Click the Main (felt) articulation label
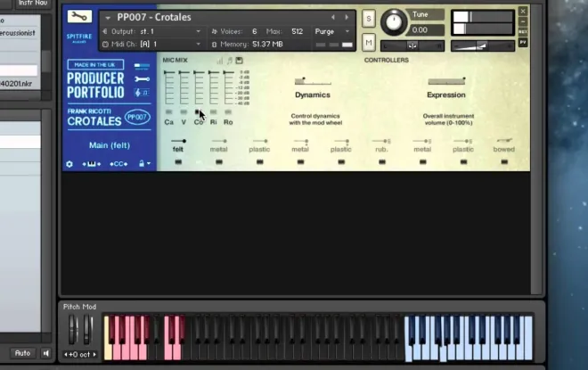The height and width of the screenshot is (370, 588). click(x=110, y=145)
